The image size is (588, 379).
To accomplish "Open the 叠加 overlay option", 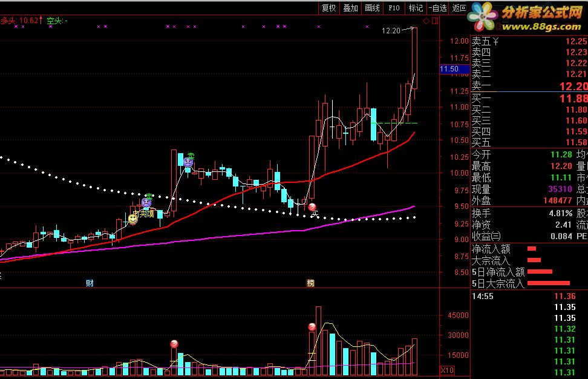I will 351,8.
